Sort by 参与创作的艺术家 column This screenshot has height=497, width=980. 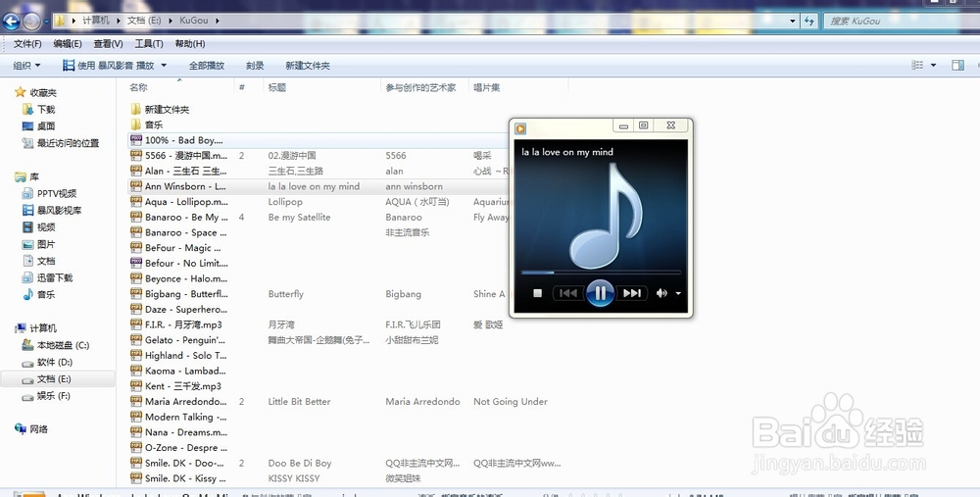(x=420, y=87)
